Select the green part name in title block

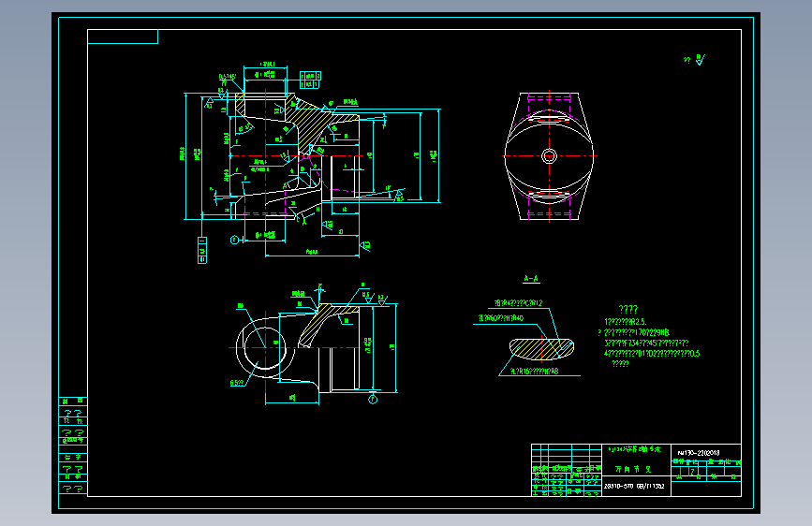coord(633,469)
